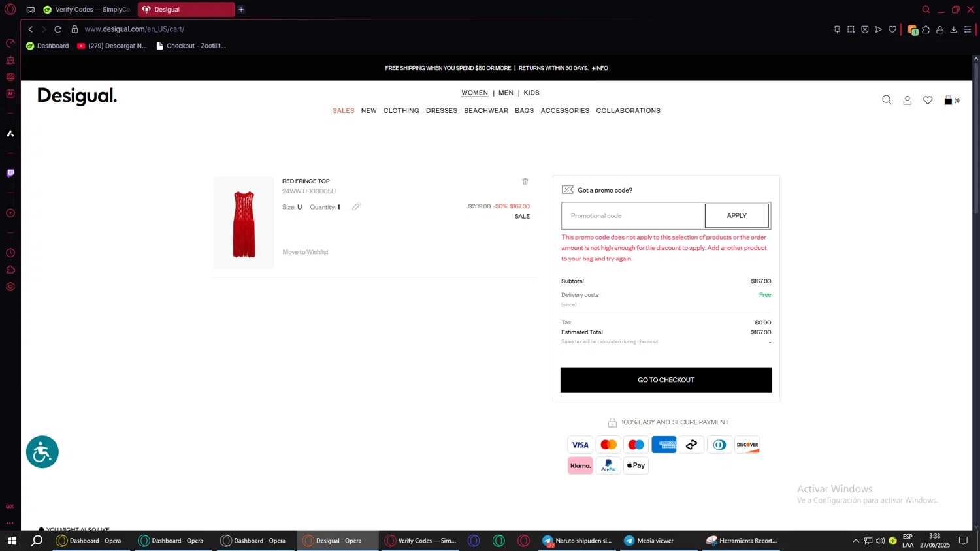Screen dimensions: 980x551
Task: Open the SALES menu category
Action: 343,110
